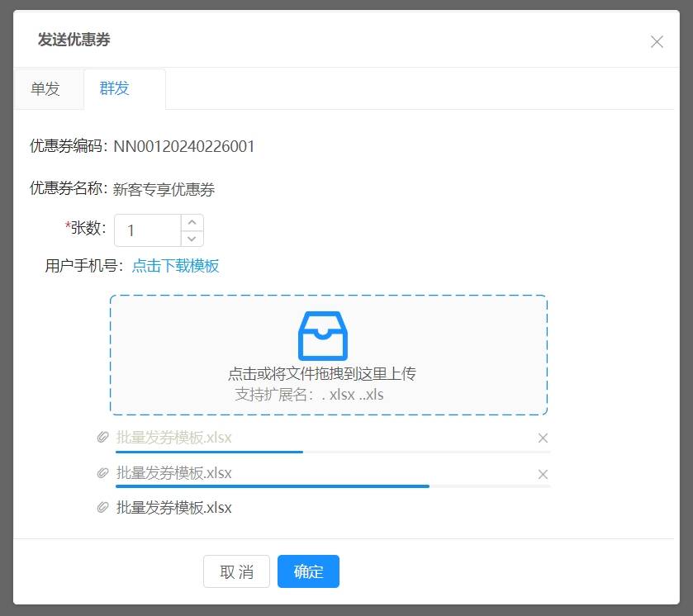Viewport: 693px width, 616px height.
Task: Select the 群发 tab
Action: click(x=114, y=88)
